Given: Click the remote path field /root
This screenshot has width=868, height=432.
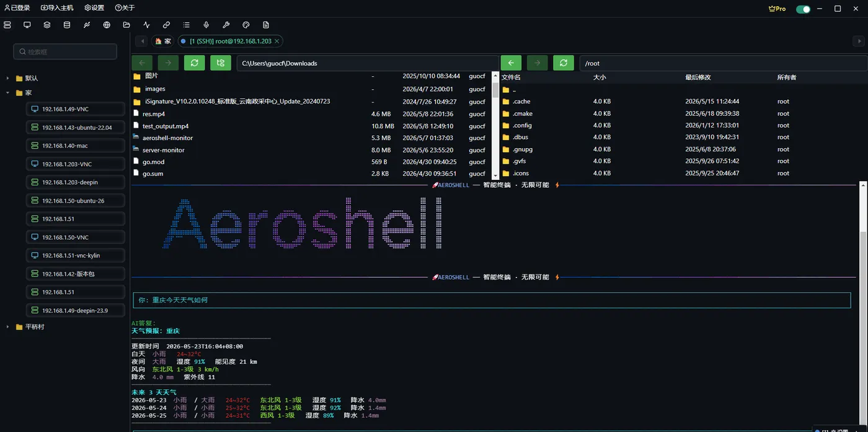Looking at the screenshot, I should tap(724, 63).
